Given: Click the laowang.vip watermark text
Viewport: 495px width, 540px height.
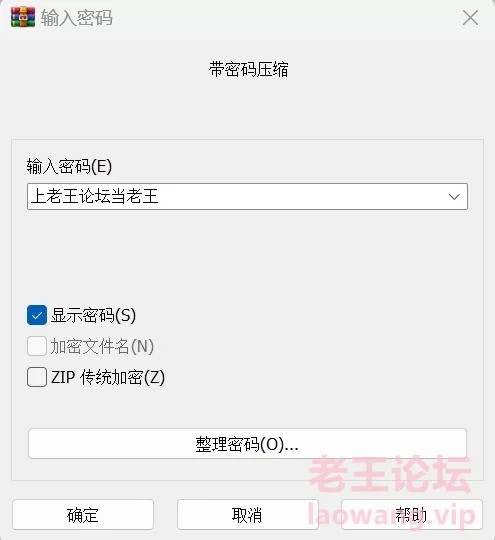Looking at the screenshot, I should click(391, 516).
